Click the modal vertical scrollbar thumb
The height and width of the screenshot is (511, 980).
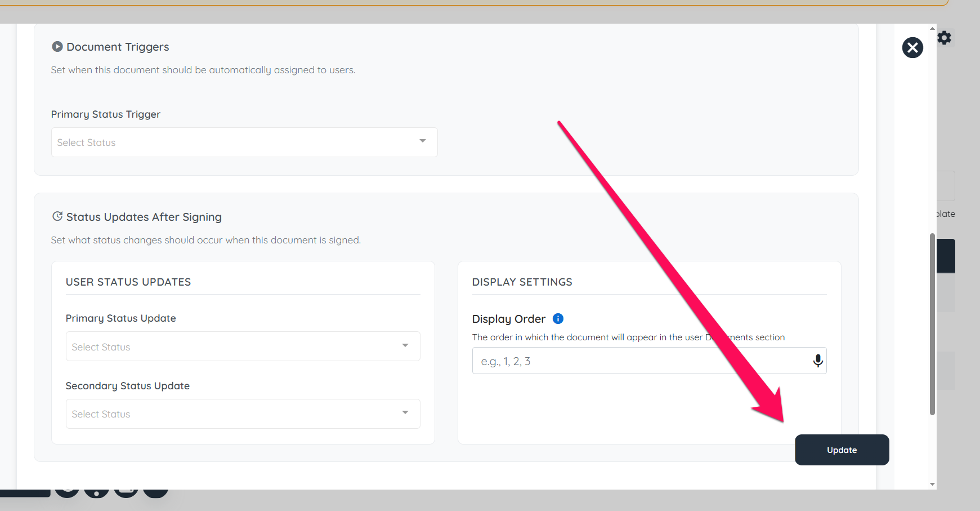coord(932,324)
